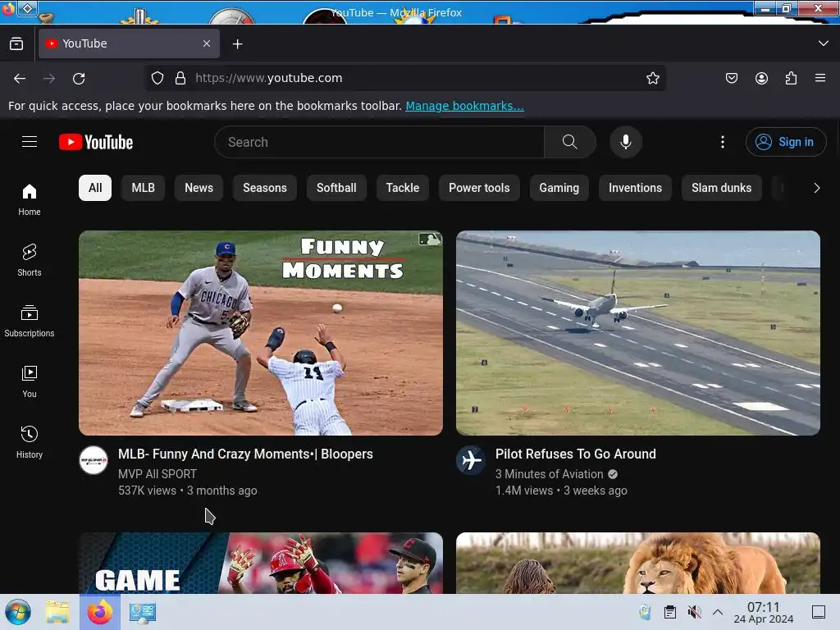This screenshot has height=630, width=840.
Task: Open file manager from taskbar
Action: (x=57, y=612)
